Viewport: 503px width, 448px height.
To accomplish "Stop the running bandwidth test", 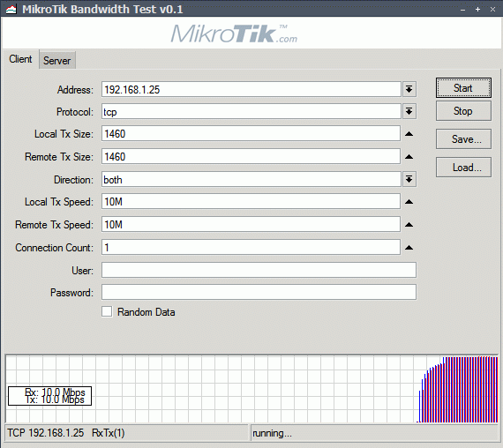I will pos(463,111).
